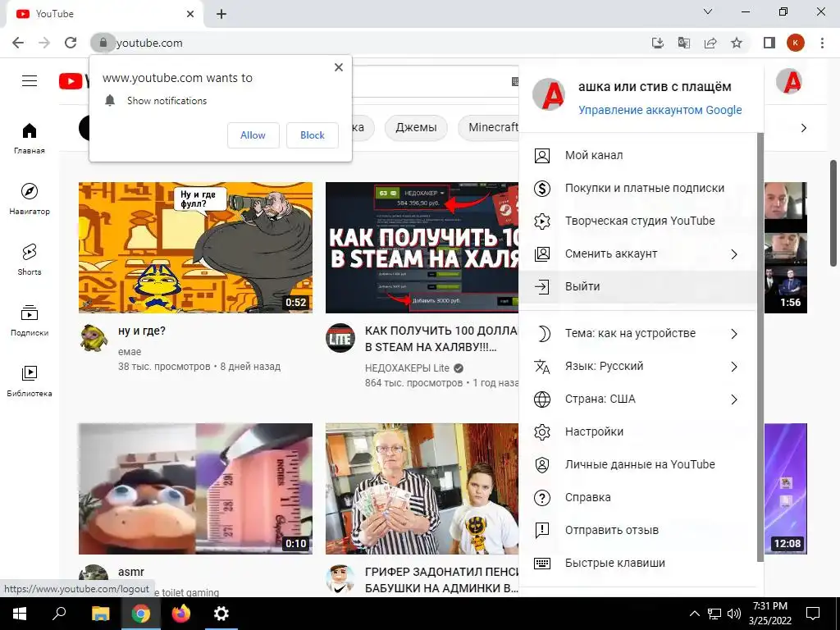Click the YouTube logo
This screenshot has width=840, height=630.
tap(73, 81)
